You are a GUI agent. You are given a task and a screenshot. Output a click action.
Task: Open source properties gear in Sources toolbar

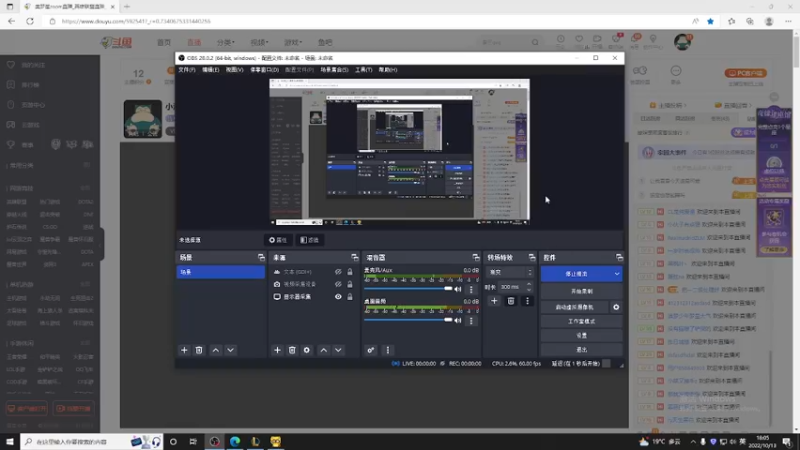coord(307,350)
